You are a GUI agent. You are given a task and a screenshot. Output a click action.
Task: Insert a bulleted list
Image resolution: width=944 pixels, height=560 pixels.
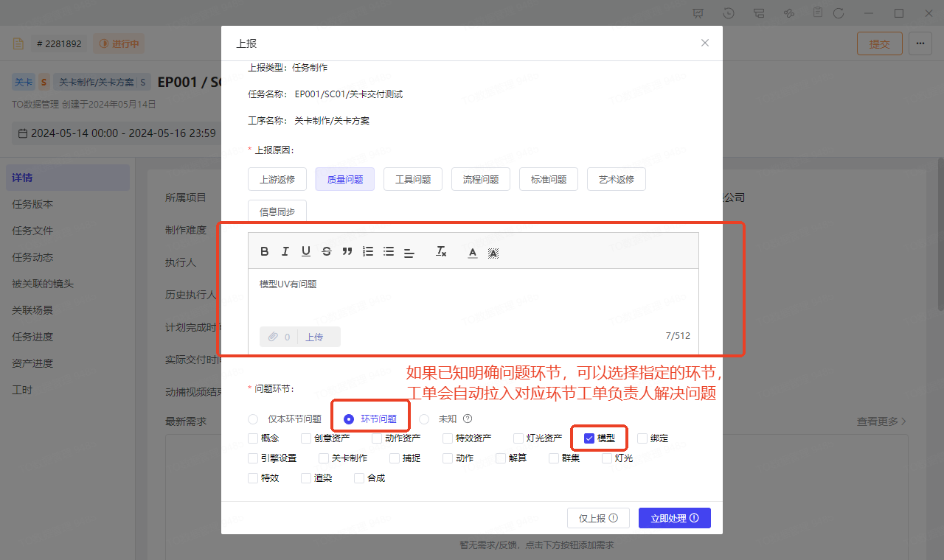[389, 252]
